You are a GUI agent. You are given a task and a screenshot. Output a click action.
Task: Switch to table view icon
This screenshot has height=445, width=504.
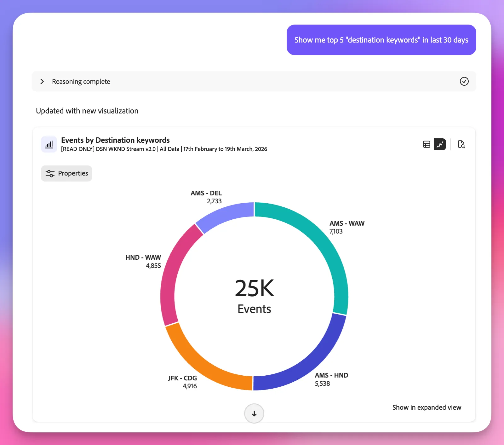427,144
